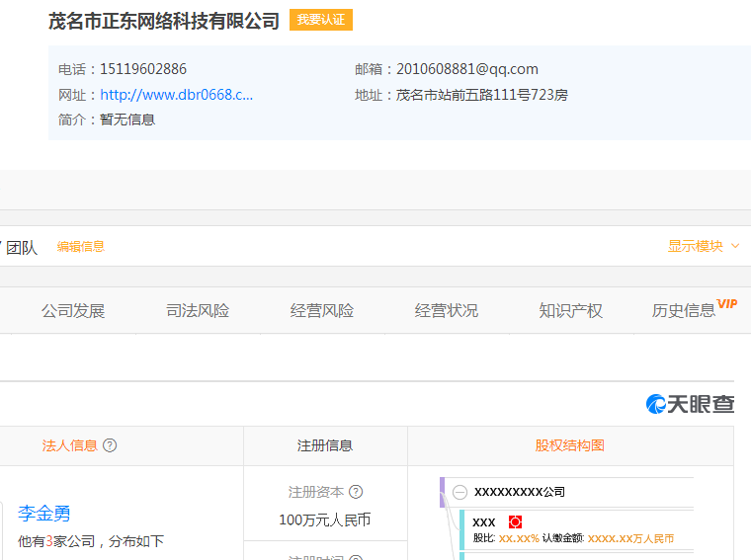Click the 天眼查 logo
The width and height of the screenshot is (751, 560).
690,404
